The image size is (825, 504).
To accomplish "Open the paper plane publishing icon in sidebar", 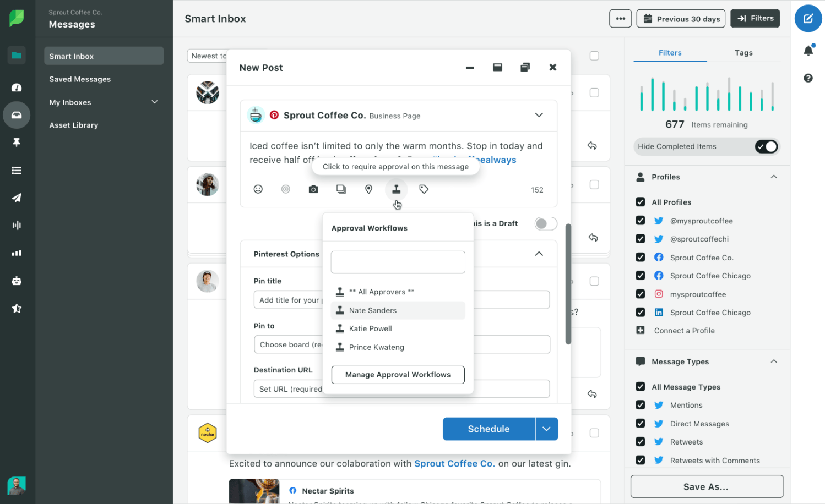I will pyautogui.click(x=17, y=198).
